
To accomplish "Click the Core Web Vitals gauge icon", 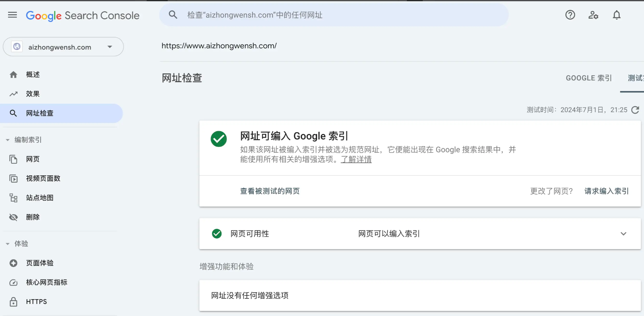I will pyautogui.click(x=14, y=282).
